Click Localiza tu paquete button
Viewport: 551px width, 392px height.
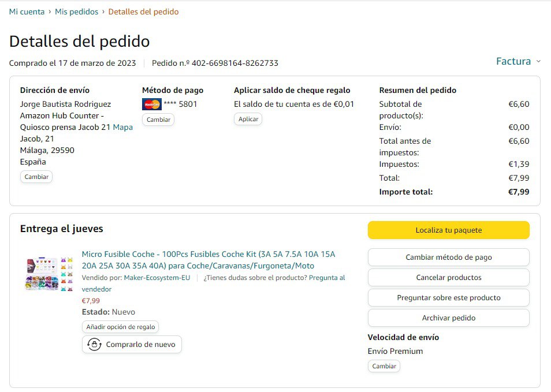point(448,230)
